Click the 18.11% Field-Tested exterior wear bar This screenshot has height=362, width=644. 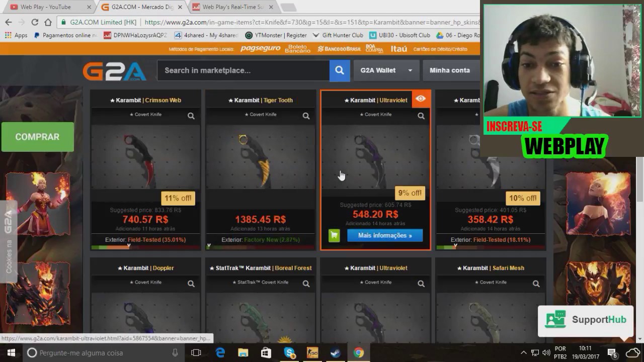click(x=491, y=246)
